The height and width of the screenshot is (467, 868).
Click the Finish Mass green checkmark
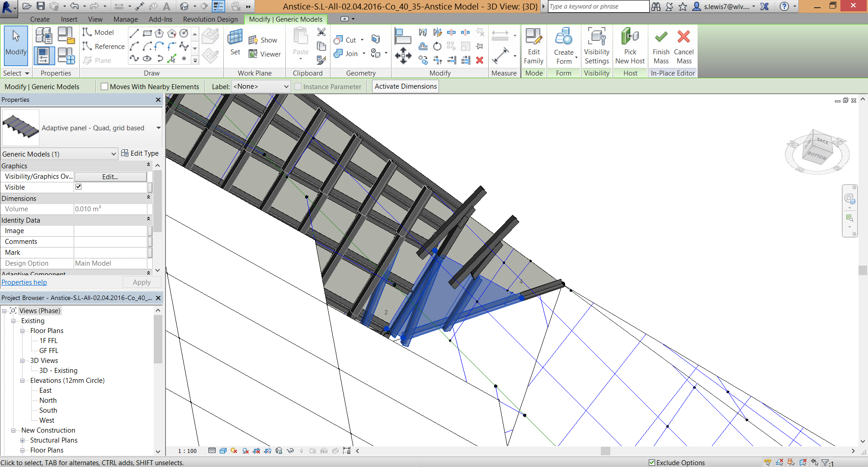(x=660, y=38)
